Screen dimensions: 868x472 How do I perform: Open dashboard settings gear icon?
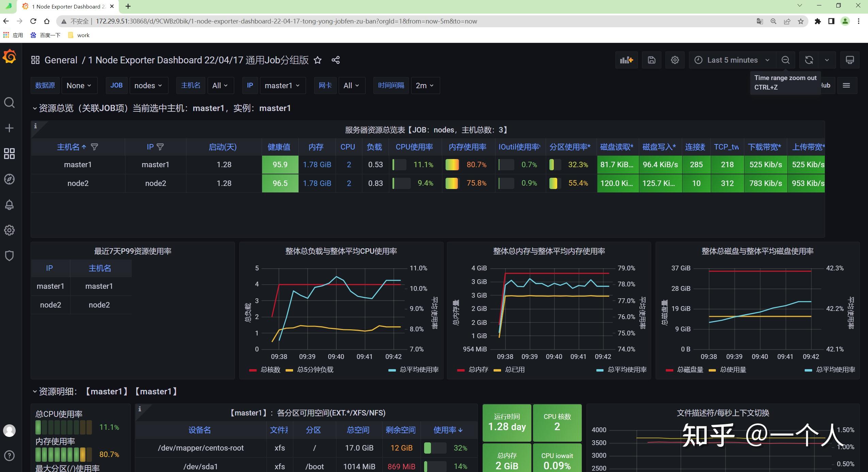(675, 60)
